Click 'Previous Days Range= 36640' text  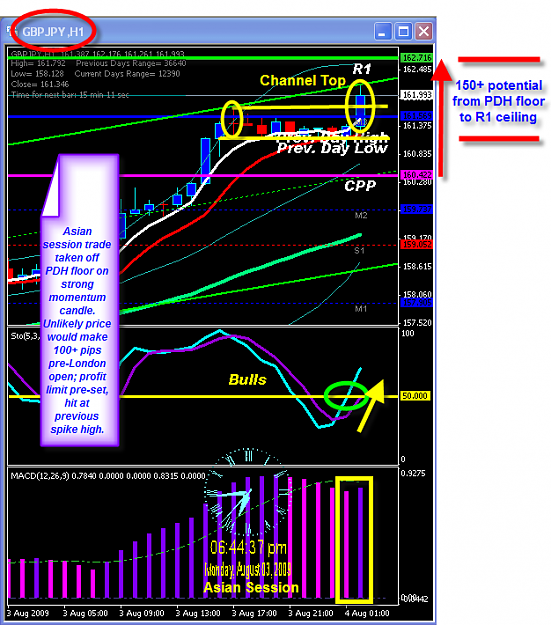point(131,63)
